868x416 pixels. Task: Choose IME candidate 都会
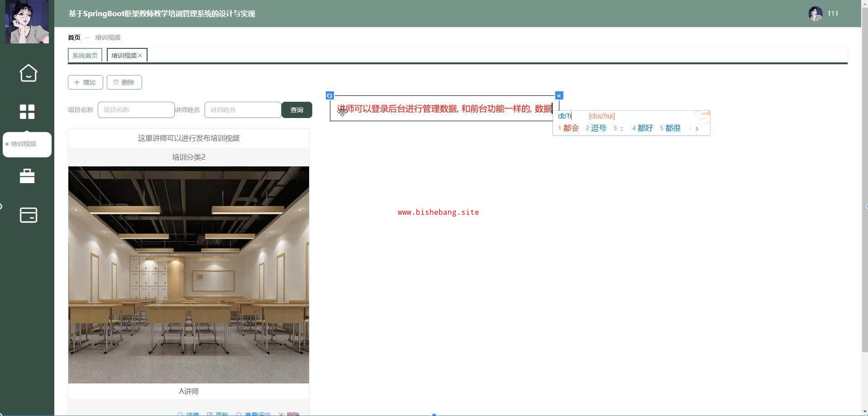(x=568, y=128)
